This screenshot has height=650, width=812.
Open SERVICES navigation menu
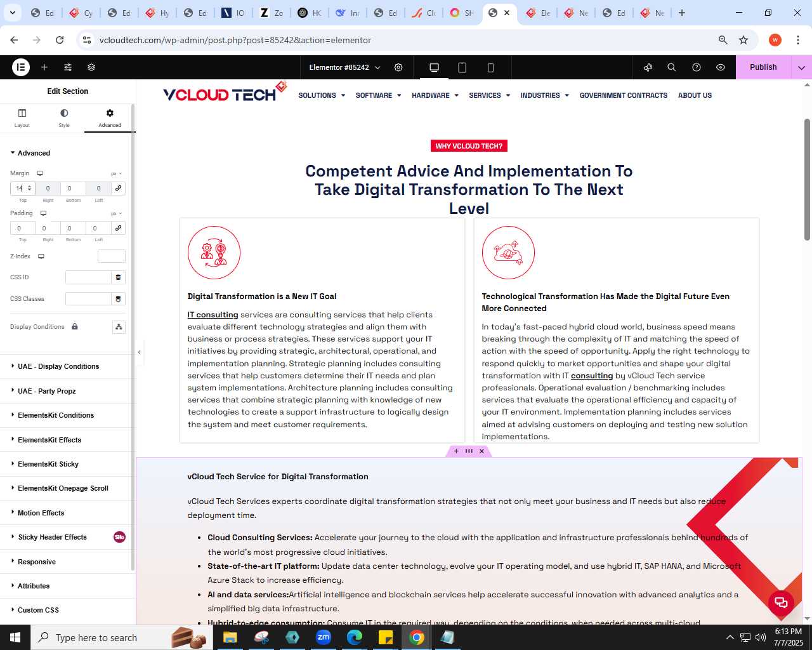[490, 95]
